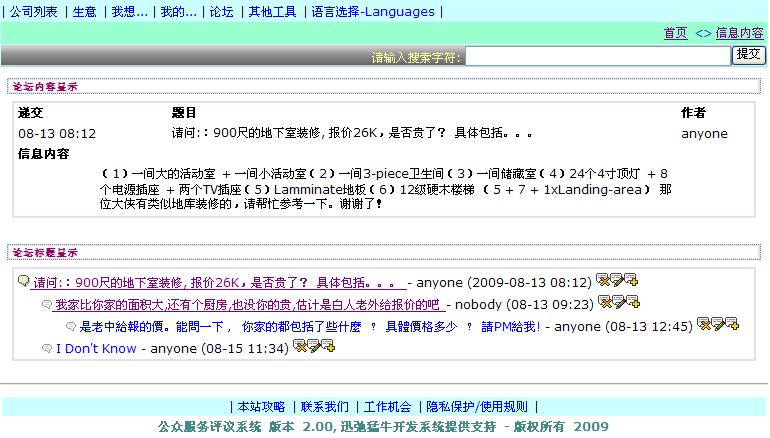Click bubble icon beside "I Don't Know"
The width and height of the screenshot is (770, 438).
47,348
